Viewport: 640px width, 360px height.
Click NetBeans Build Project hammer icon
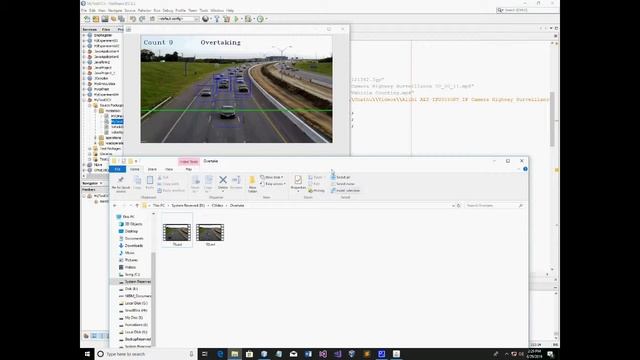tap(217, 19)
